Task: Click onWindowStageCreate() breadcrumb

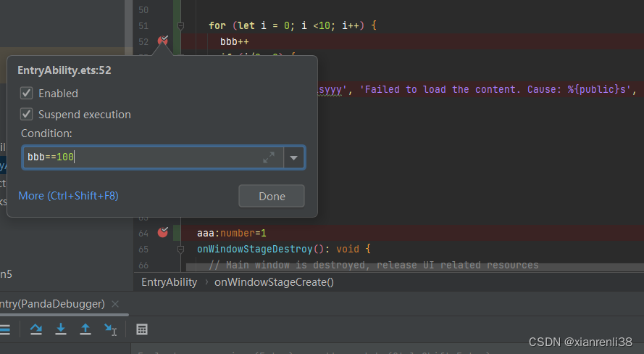Action: click(x=274, y=282)
